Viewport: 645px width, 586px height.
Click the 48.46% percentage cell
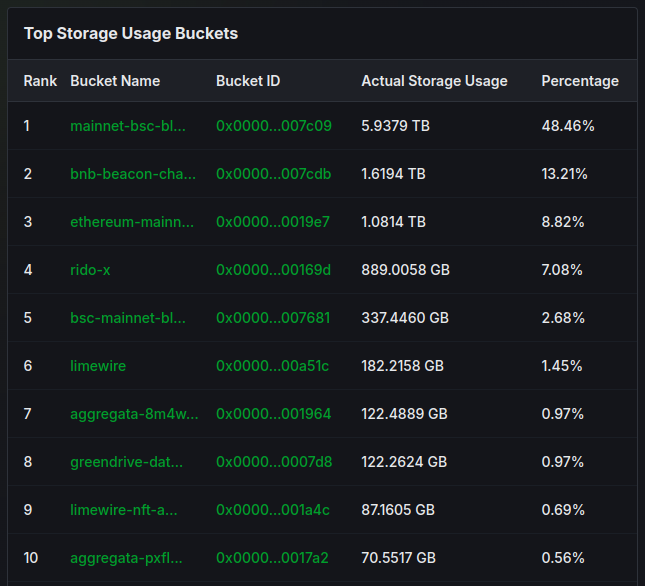point(568,126)
